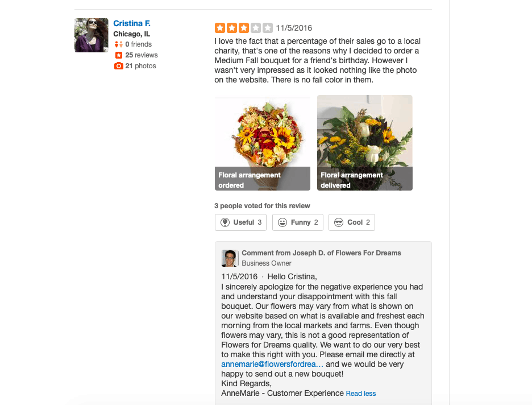The width and height of the screenshot is (532, 405).
Task: Click Joseph D.'s business owner avatar
Action: (x=230, y=258)
